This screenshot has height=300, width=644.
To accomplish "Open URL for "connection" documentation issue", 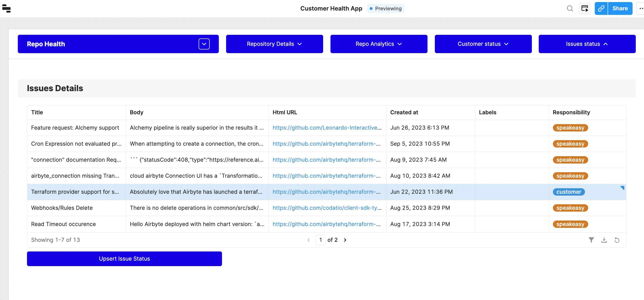I will 326,160.
